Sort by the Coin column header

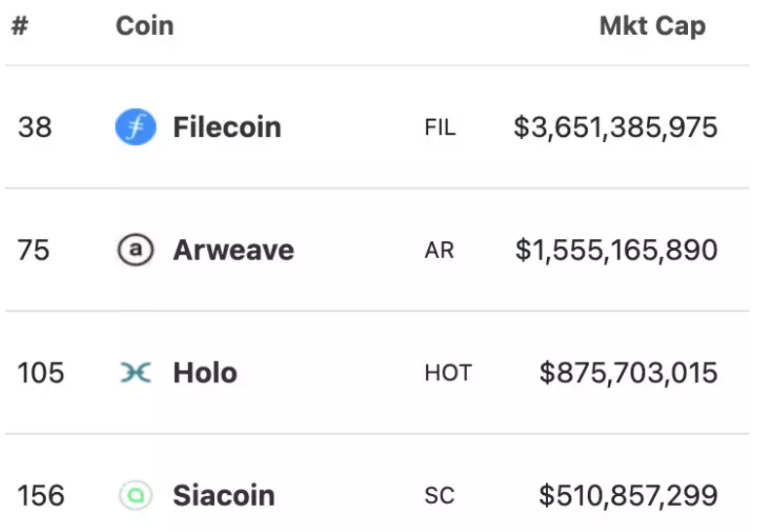click(x=144, y=26)
